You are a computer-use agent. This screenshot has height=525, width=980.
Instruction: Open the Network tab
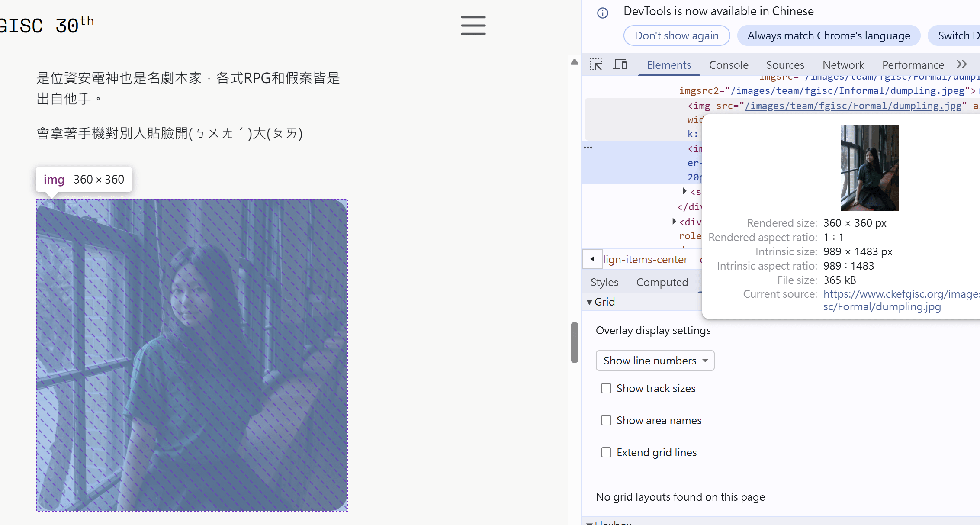pos(843,65)
